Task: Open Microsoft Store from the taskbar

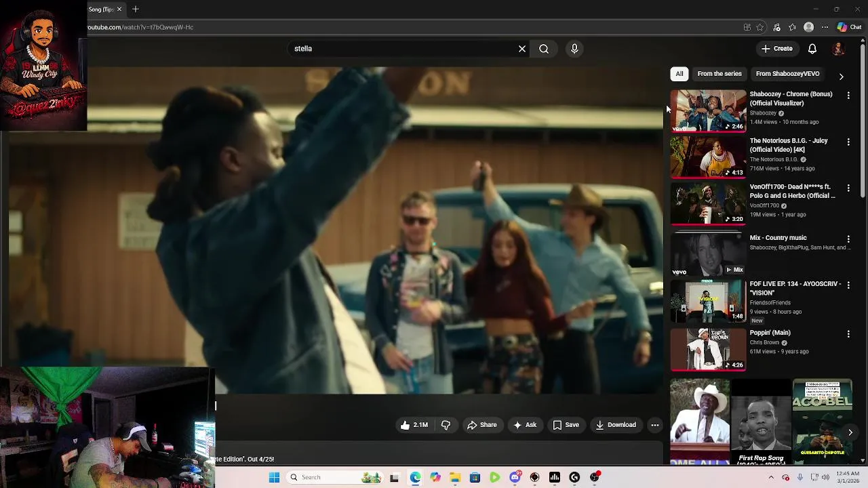Action: 475,477
